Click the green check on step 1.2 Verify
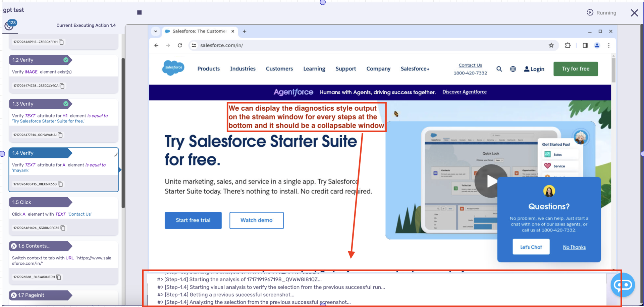 tap(66, 60)
